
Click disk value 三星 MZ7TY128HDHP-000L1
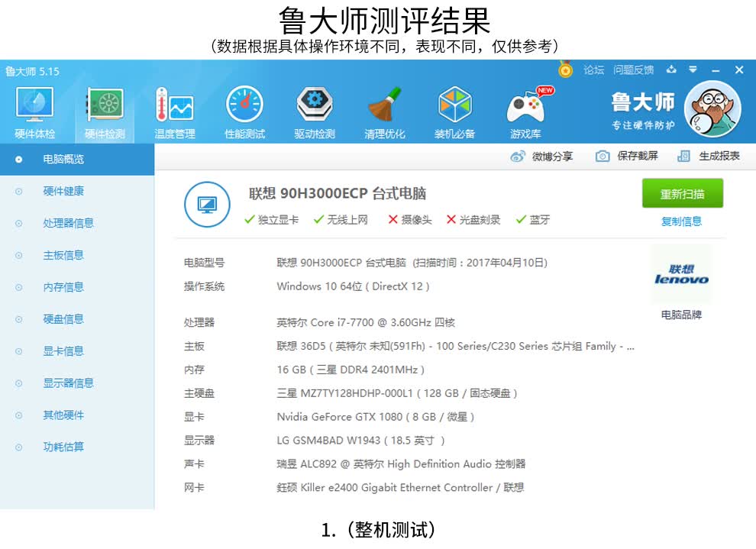(397, 393)
